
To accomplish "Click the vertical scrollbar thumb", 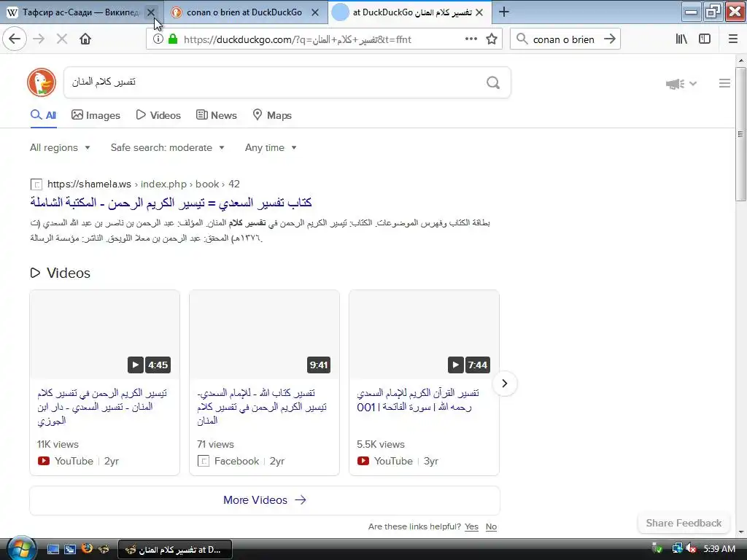I will pos(740,134).
